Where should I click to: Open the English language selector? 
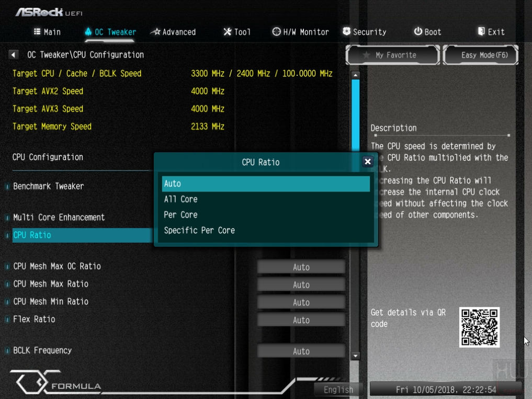point(338,390)
